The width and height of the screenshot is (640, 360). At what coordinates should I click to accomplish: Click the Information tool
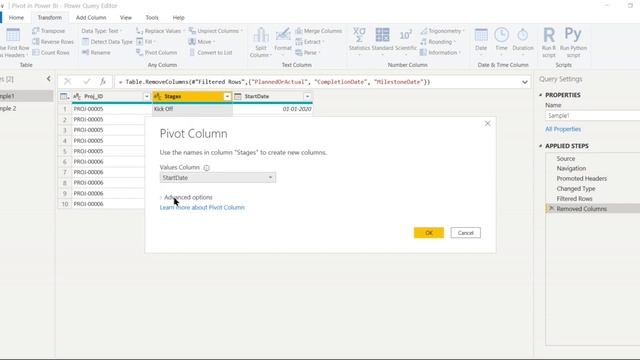(x=439, y=53)
